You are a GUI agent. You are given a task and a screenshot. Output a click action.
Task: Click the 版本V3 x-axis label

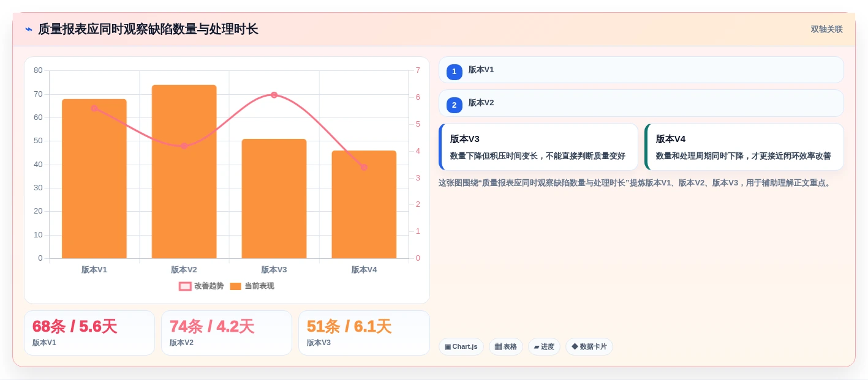pos(274,270)
